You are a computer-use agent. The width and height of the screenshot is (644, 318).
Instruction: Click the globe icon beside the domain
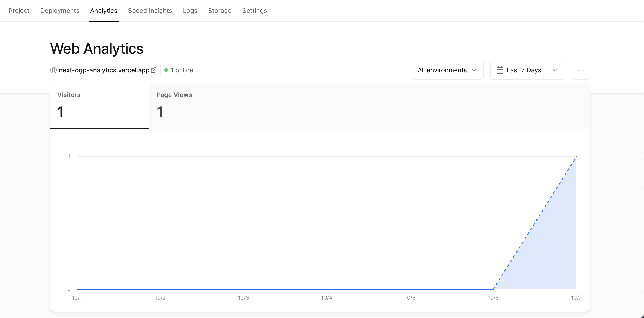coord(53,70)
